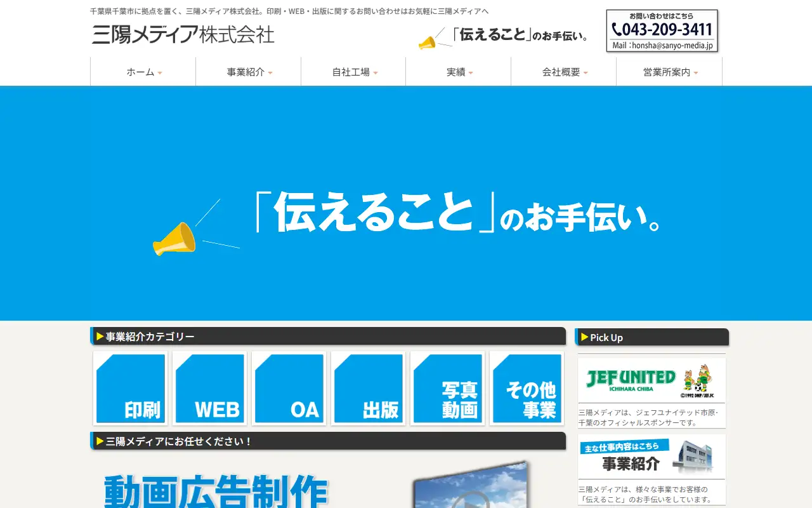Image resolution: width=812 pixels, height=508 pixels.
Task: Open the WEB business category tile
Action: coord(209,389)
